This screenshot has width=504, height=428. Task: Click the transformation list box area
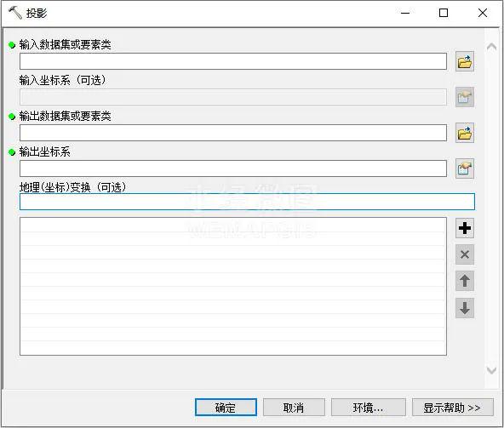[233, 286]
